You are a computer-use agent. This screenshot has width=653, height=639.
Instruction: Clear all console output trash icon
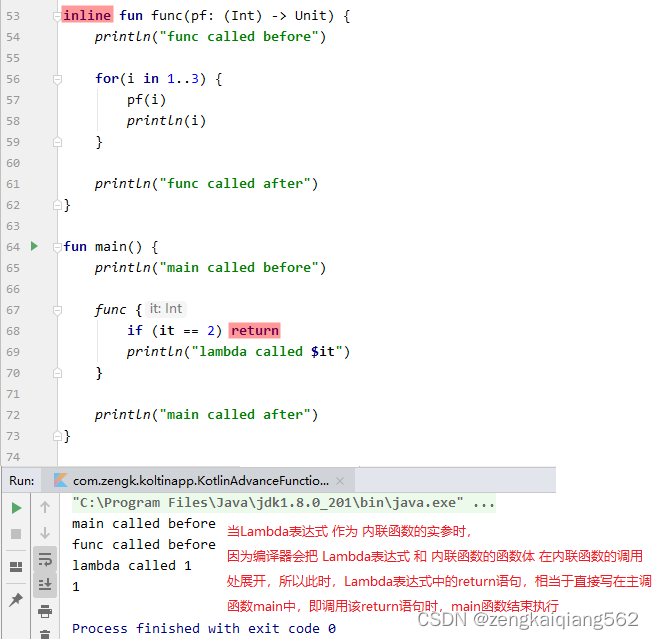(45, 634)
